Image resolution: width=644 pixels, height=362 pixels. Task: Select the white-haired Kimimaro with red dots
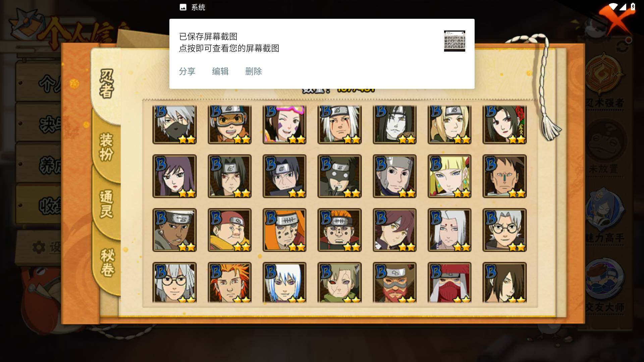[x=449, y=230]
